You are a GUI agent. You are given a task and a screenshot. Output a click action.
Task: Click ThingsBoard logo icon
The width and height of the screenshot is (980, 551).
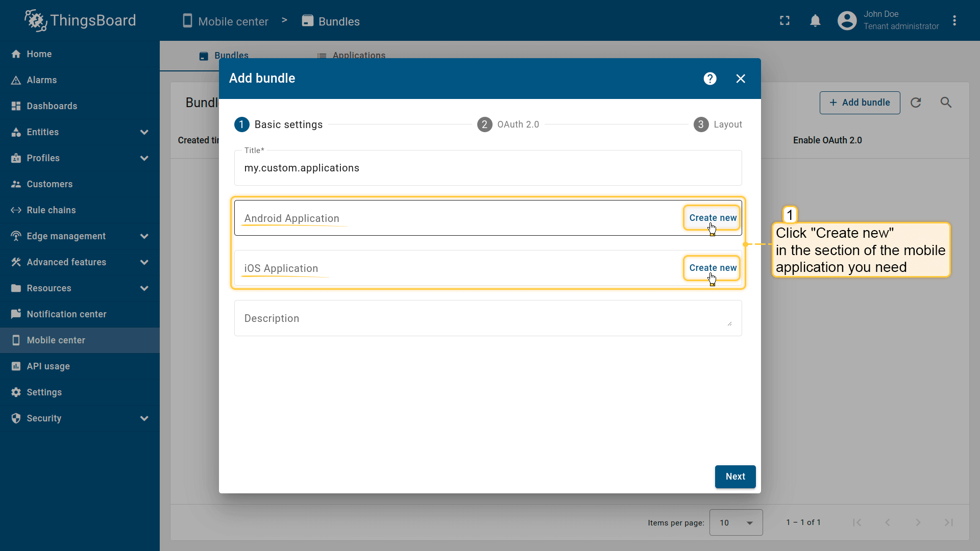click(x=36, y=20)
